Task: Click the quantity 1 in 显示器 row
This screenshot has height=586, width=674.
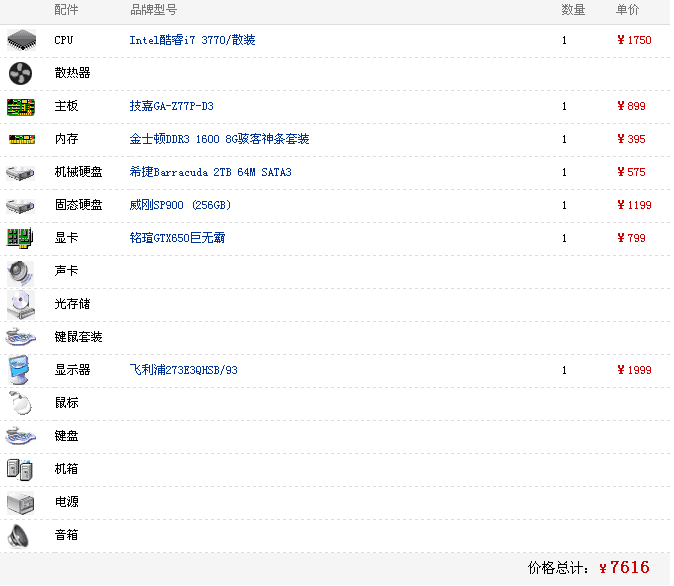Action: [x=564, y=370]
